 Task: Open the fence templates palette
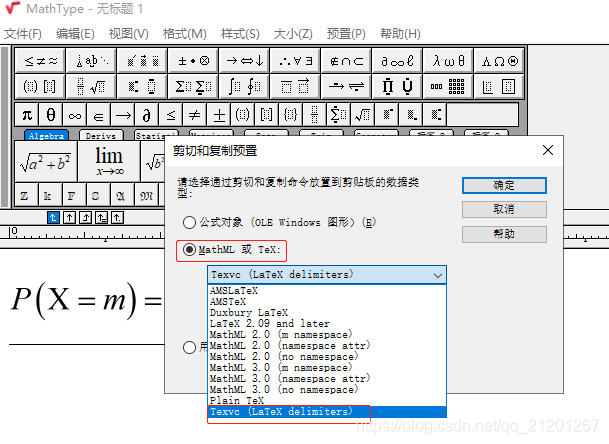[40, 86]
